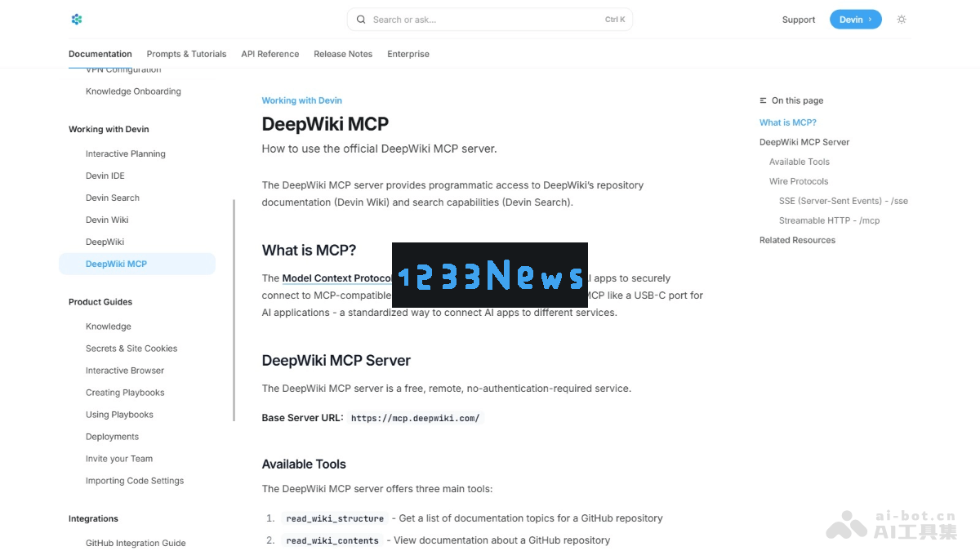Open Knowledge under Product Guides
Image resolution: width=980 pixels, height=551 pixels.
click(109, 327)
